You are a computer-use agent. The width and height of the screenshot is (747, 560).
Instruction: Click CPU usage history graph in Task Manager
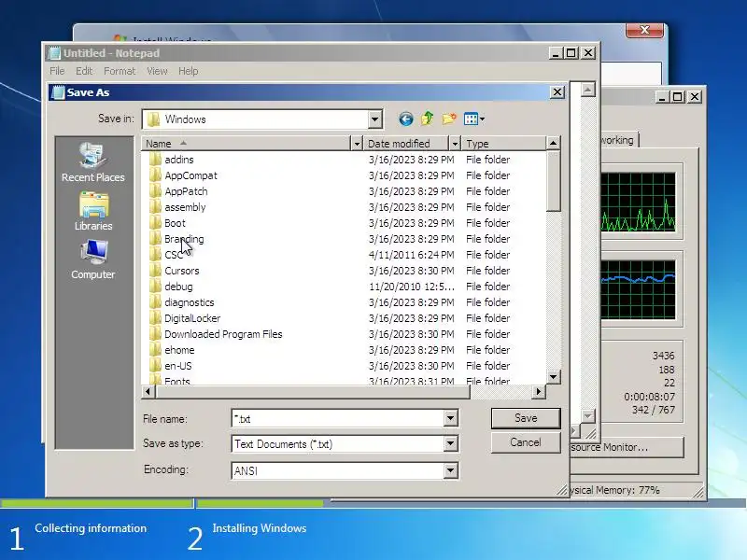pos(638,203)
